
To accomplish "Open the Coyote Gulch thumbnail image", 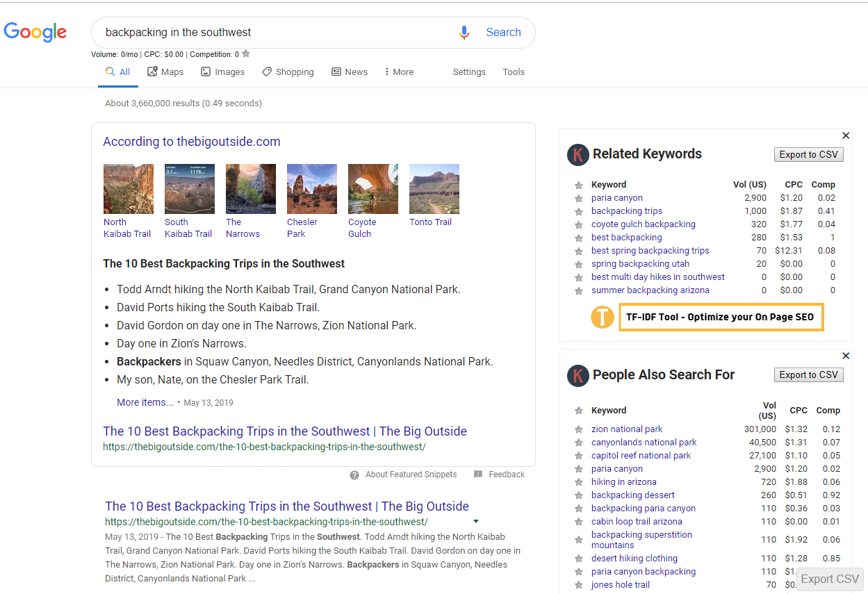I will (x=373, y=189).
